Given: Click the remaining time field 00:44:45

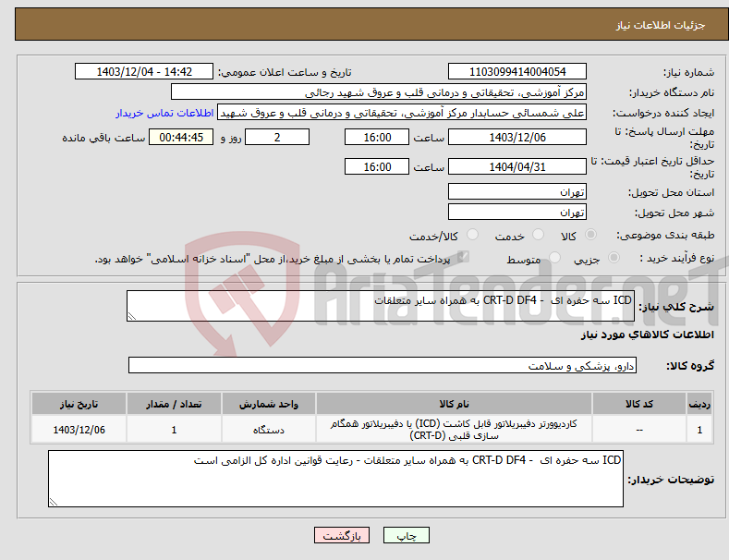Looking at the screenshot, I should point(181,137).
